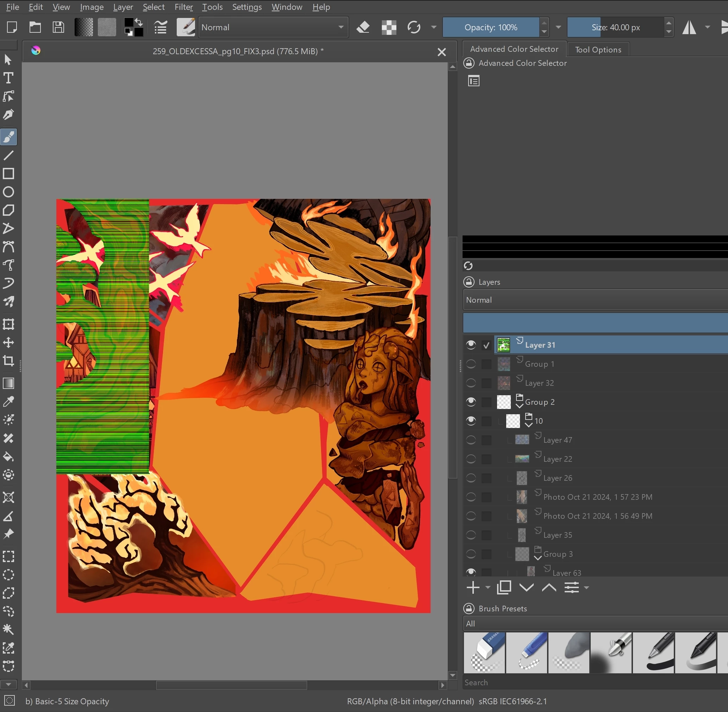Choose the Rectangular selection tool

point(8,556)
